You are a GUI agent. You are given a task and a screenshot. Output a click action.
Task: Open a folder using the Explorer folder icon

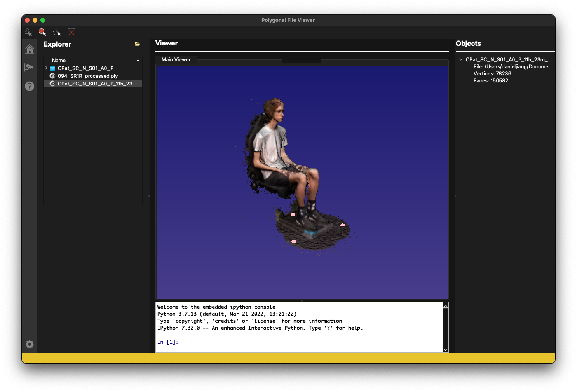coord(137,44)
